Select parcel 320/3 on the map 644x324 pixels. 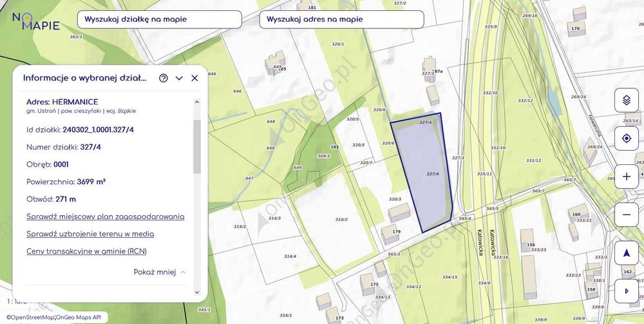(x=395, y=199)
